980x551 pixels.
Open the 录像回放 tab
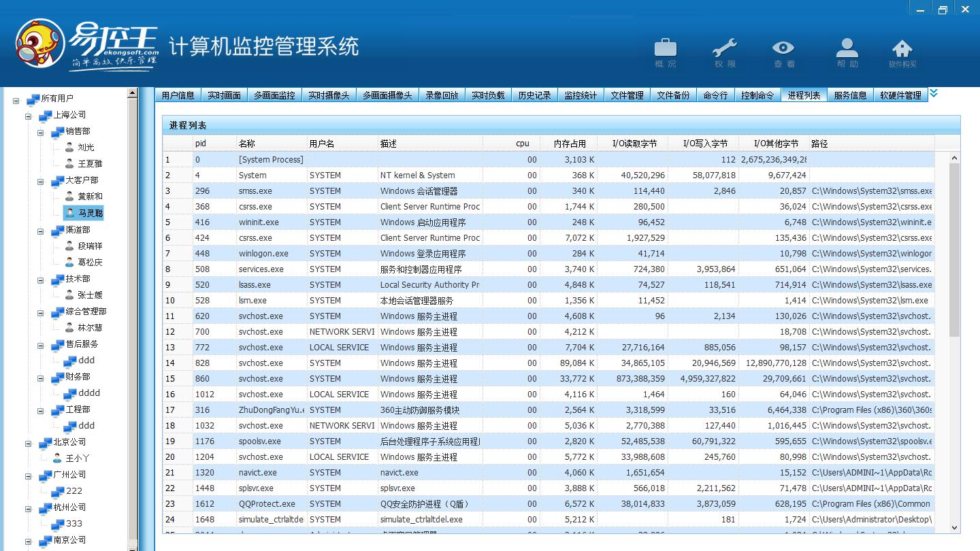pos(442,95)
